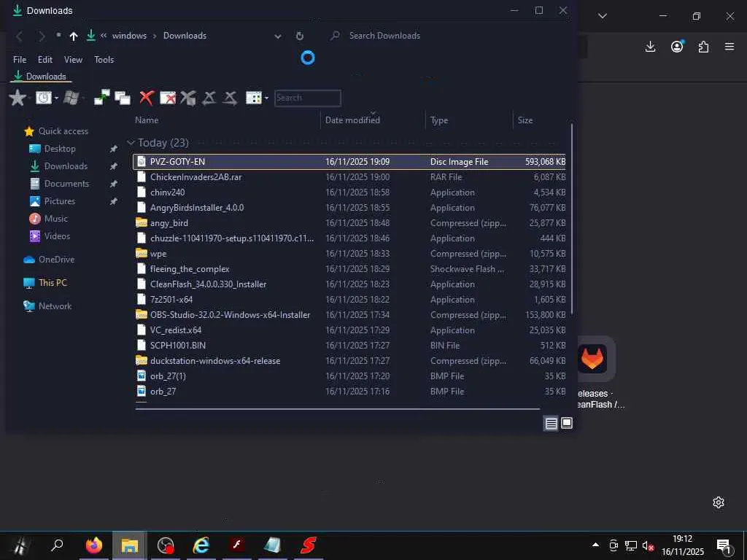The height and width of the screenshot is (560, 747).
Task: Select Desktop in Quick access
Action: click(x=60, y=149)
